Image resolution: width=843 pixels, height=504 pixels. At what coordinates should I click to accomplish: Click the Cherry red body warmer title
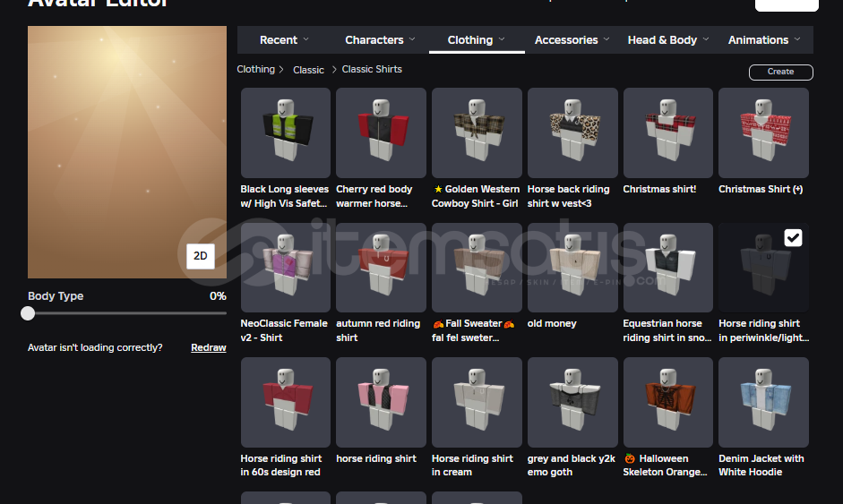pos(374,196)
